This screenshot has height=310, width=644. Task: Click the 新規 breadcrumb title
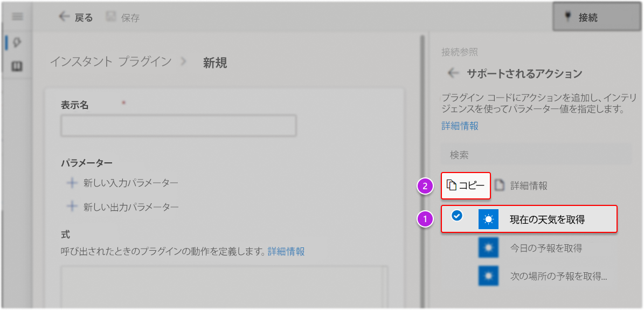[x=215, y=63]
